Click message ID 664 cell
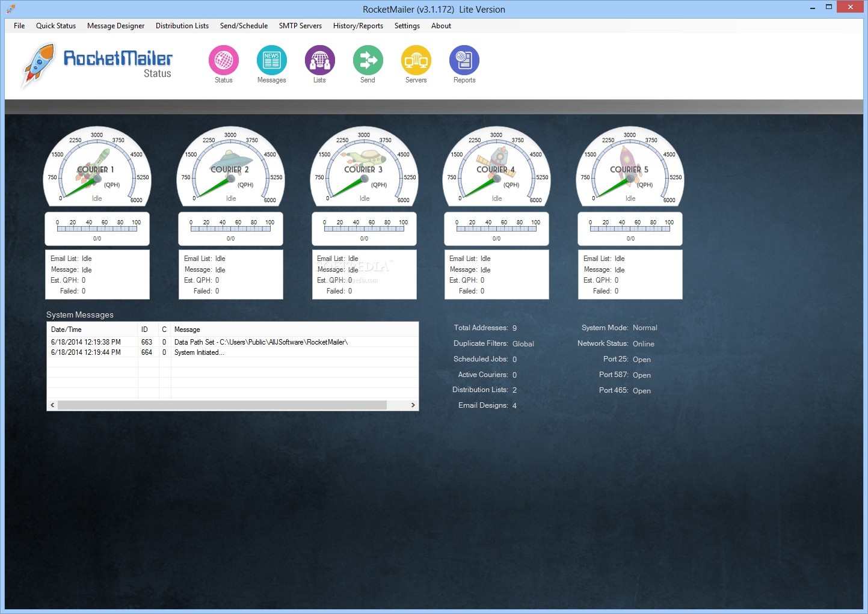Viewport: 868px width, 614px height. (x=147, y=352)
